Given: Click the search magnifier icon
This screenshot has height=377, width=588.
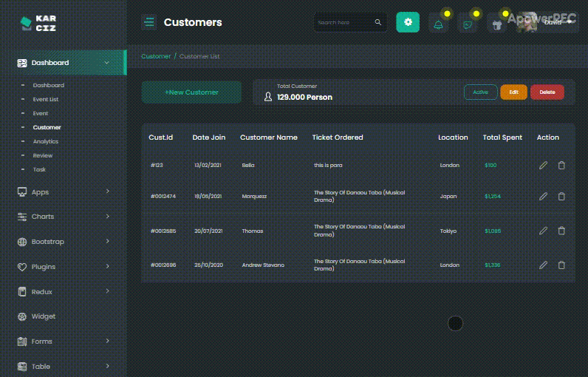Looking at the screenshot, I should (x=378, y=22).
